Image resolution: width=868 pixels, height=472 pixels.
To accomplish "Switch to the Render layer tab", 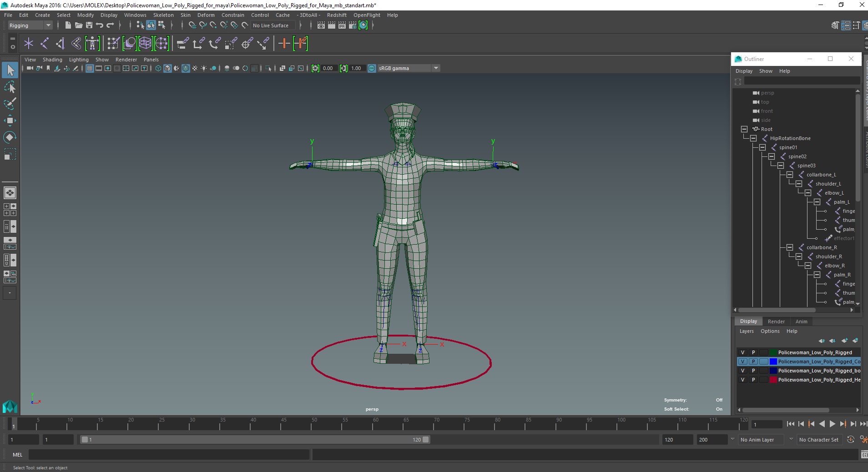I will tap(776, 321).
